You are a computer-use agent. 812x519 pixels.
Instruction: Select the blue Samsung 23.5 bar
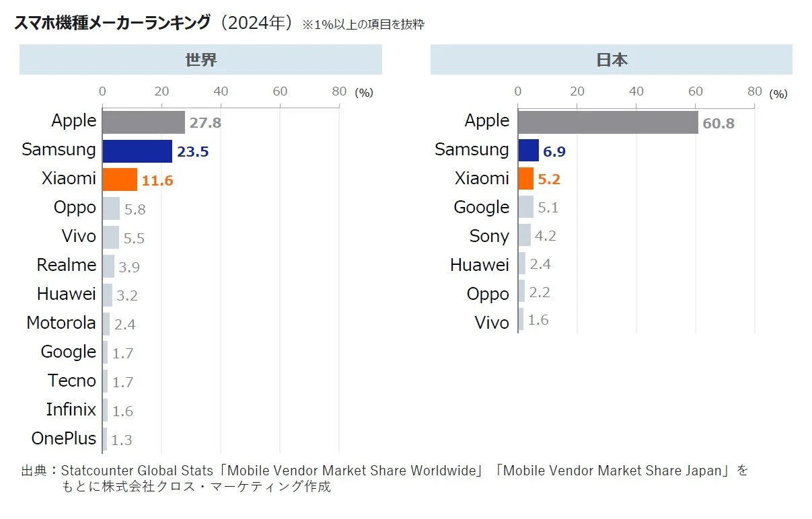137,151
